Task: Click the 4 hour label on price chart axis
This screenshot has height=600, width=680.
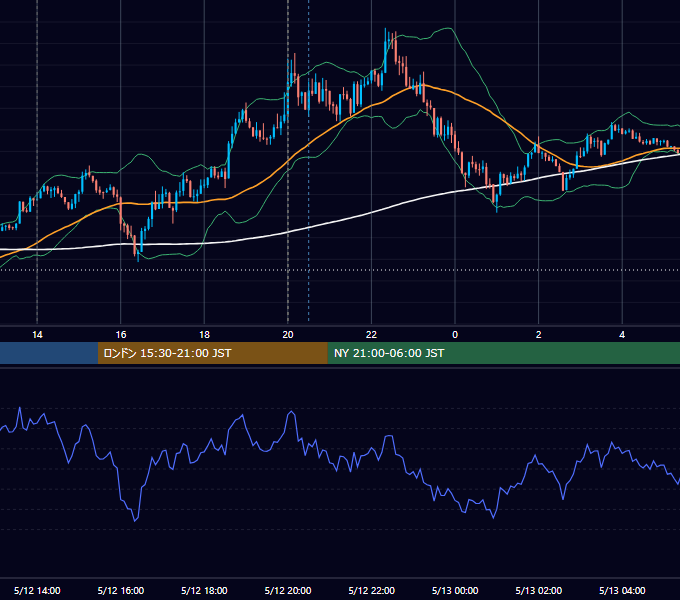Action: click(x=622, y=335)
